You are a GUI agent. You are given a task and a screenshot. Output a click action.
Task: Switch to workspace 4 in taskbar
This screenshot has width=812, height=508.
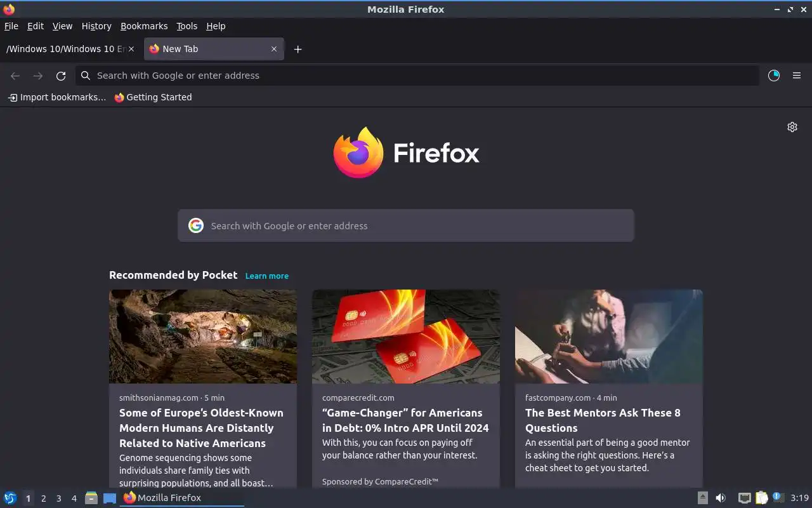point(74,498)
